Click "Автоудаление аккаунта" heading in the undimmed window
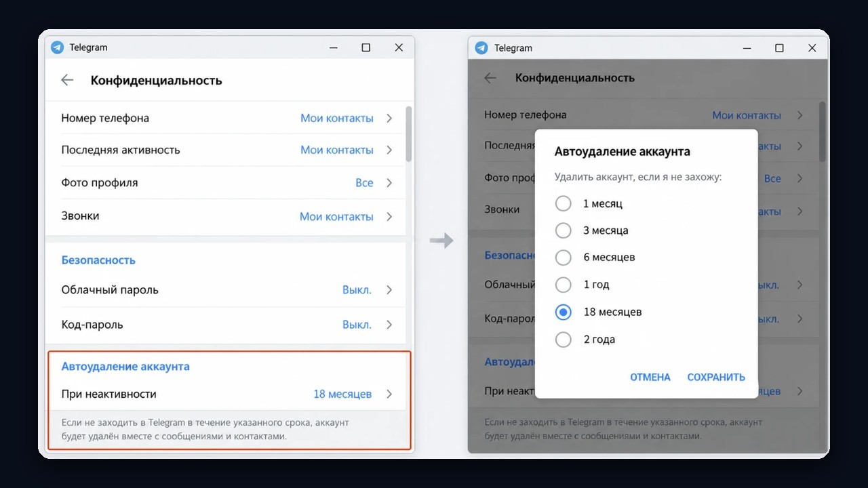Screen dimensions: 868x488 125,367
